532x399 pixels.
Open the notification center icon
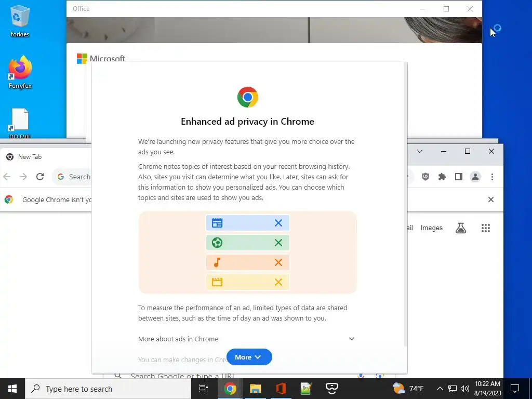click(x=515, y=389)
